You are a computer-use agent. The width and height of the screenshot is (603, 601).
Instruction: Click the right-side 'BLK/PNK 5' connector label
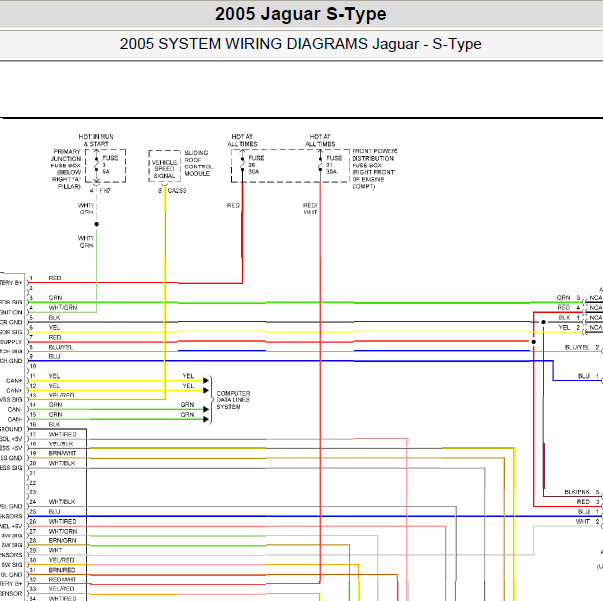tap(582, 492)
